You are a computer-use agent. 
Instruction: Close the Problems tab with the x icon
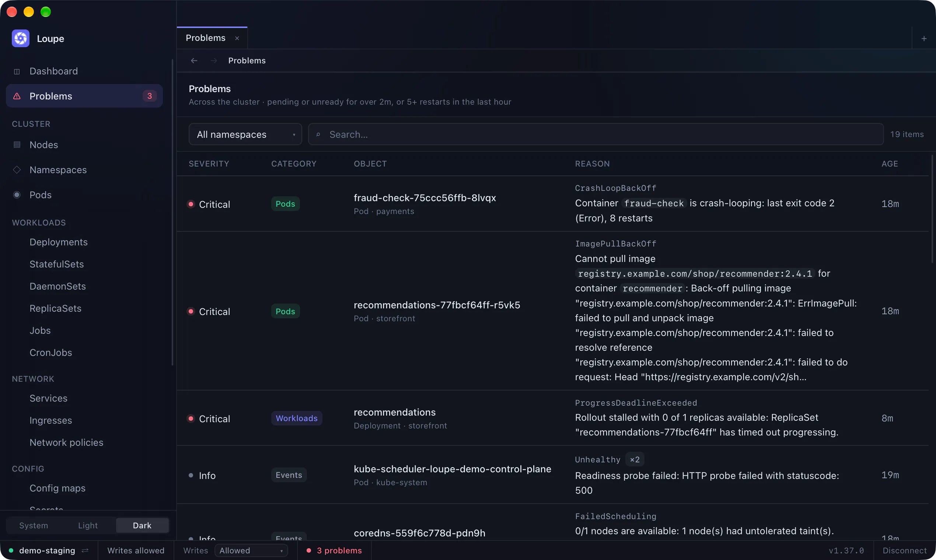click(x=237, y=38)
